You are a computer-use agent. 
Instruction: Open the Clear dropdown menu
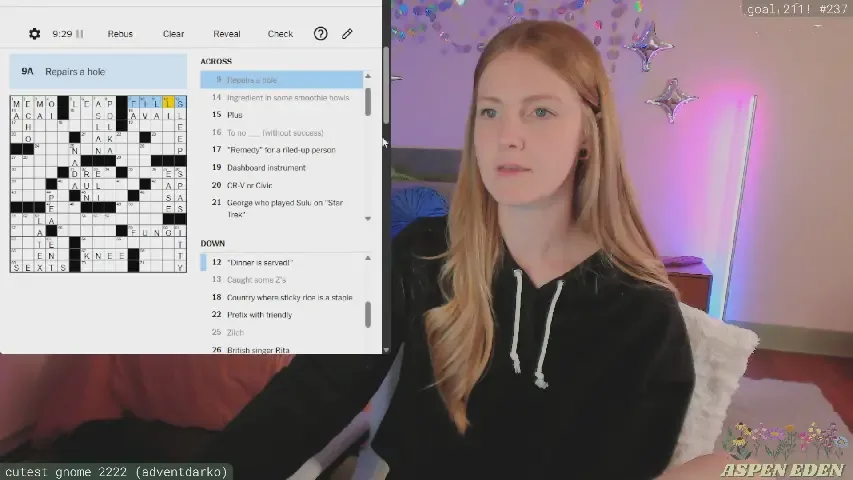point(173,34)
